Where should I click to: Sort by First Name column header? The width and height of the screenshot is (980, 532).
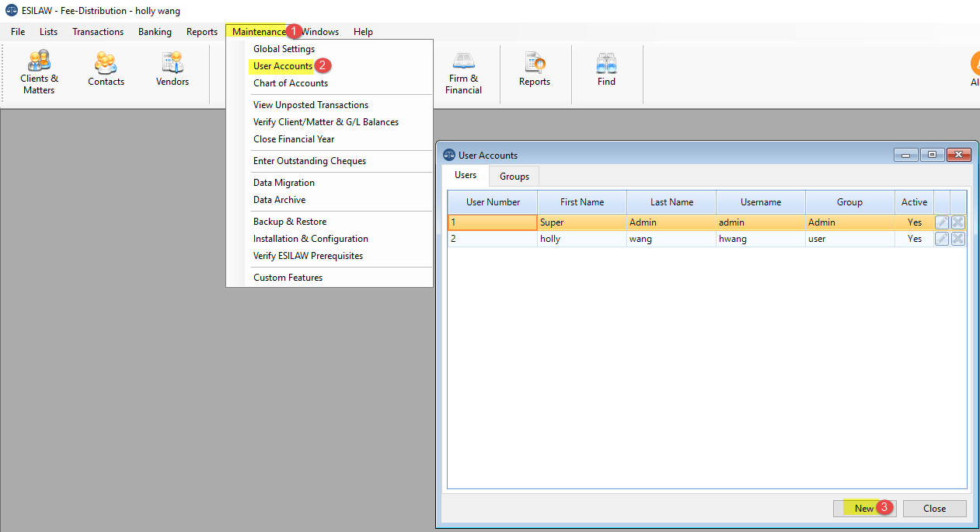coord(582,202)
